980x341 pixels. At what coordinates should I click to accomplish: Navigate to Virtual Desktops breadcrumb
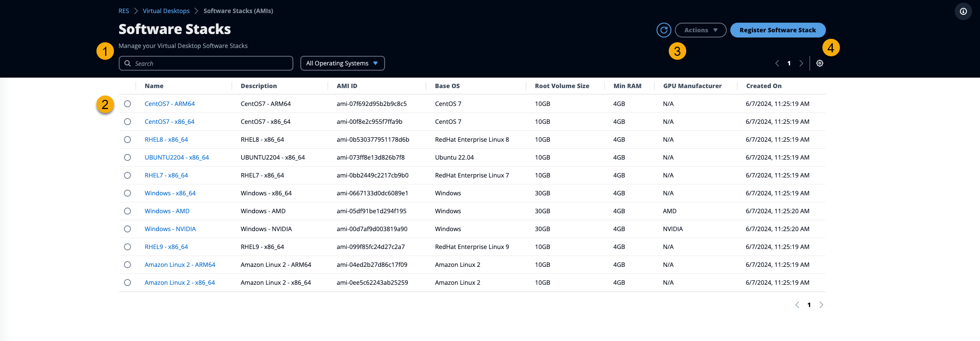pos(166,11)
